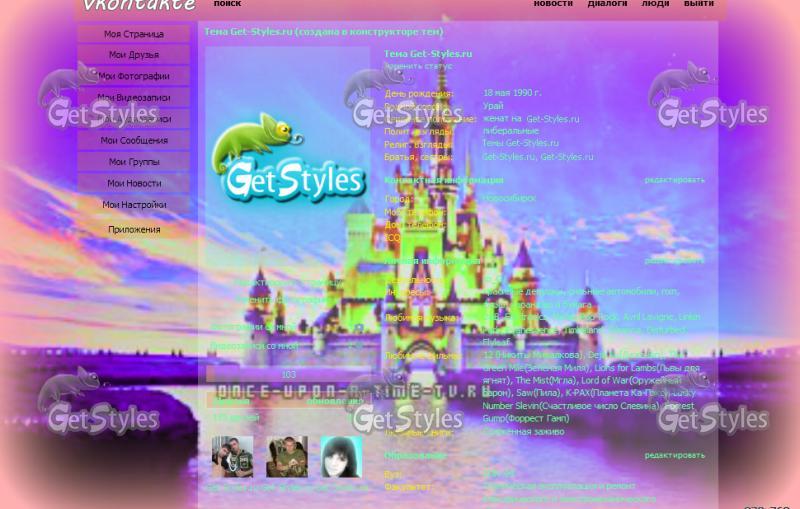Open Мои Настройки in the sidebar

[134, 205]
